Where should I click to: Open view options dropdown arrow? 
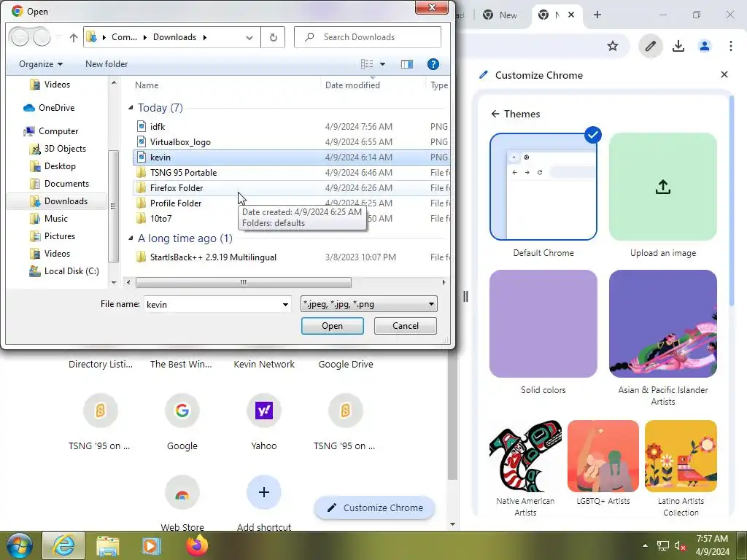(382, 64)
